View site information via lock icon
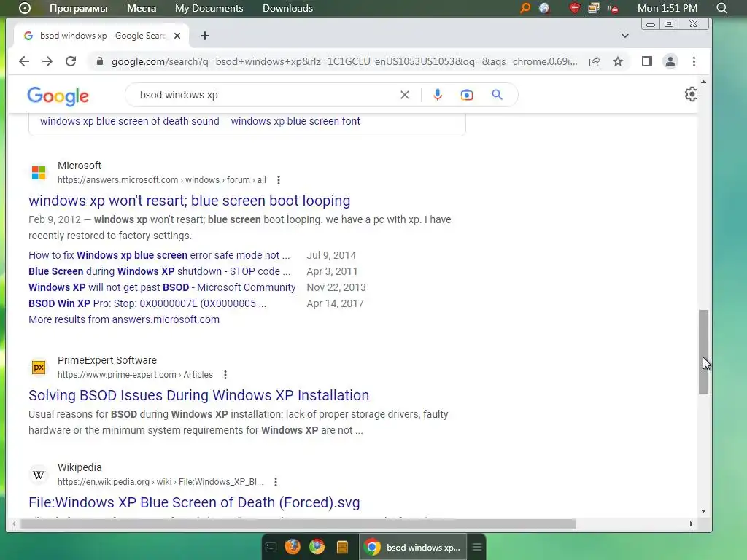This screenshot has height=560, width=747. pos(99,61)
